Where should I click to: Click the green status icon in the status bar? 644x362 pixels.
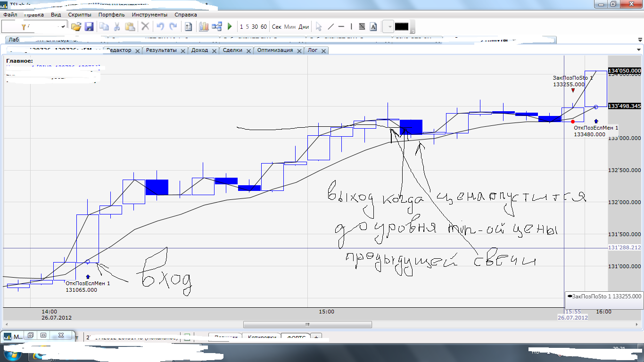point(187,337)
